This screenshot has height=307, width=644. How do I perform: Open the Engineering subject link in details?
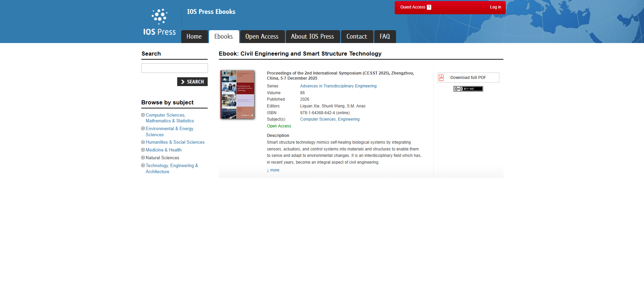point(349,119)
